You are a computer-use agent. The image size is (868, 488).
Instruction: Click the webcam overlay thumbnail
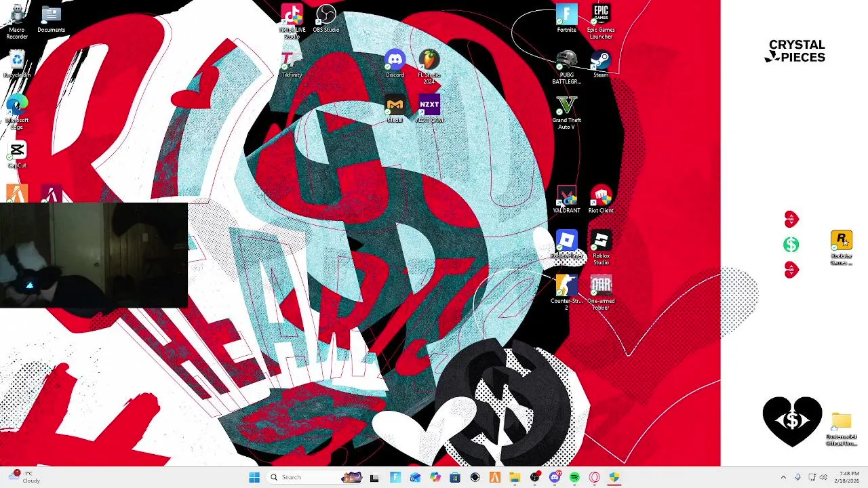(94, 256)
